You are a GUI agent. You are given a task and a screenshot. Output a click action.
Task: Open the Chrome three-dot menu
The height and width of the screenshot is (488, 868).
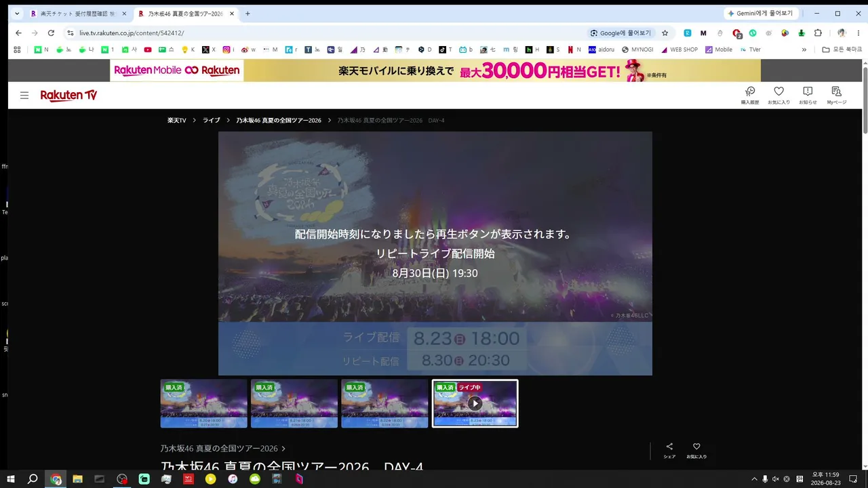[857, 33]
